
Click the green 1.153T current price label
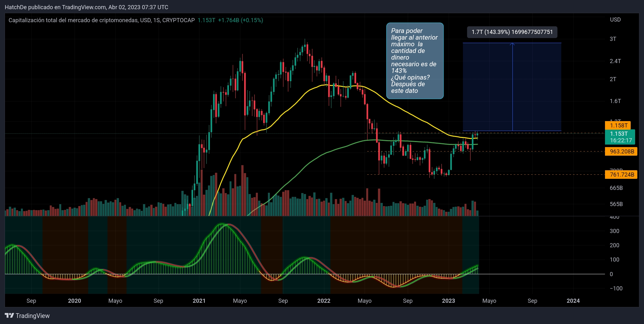click(620, 137)
